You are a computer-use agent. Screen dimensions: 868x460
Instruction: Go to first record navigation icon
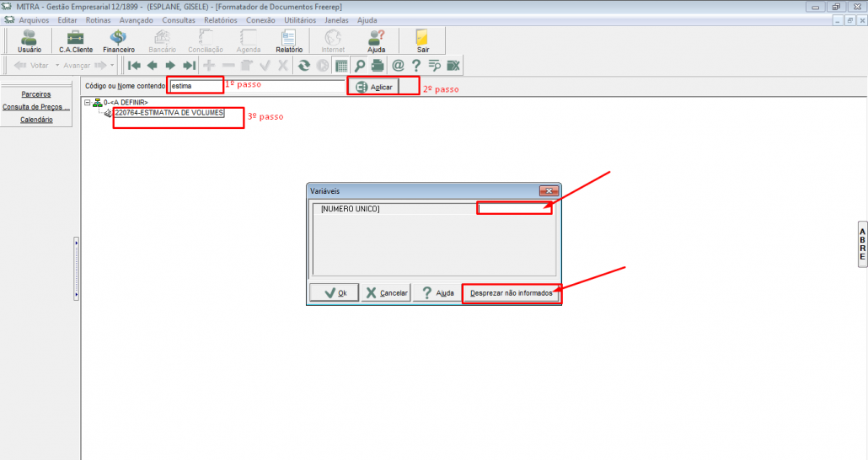(x=133, y=65)
